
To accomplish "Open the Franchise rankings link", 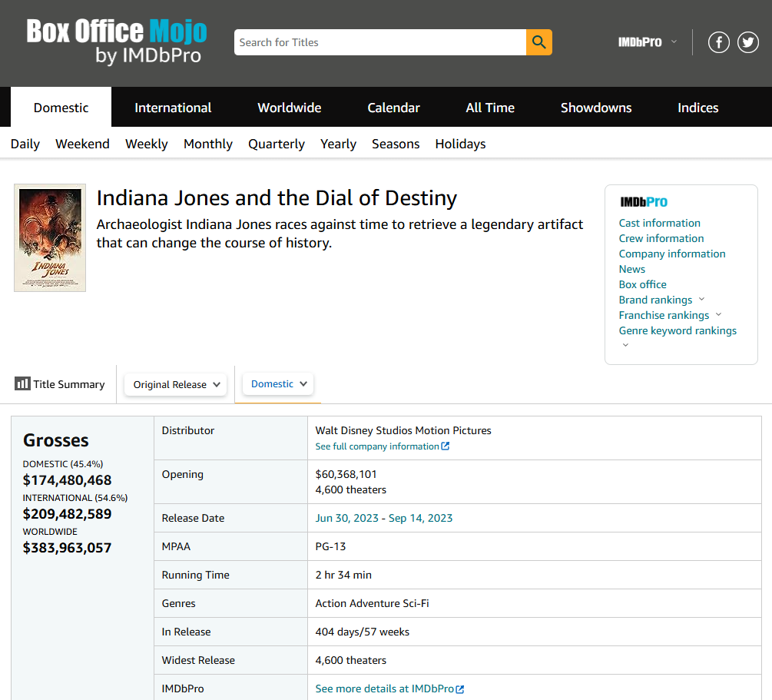I will 664,315.
